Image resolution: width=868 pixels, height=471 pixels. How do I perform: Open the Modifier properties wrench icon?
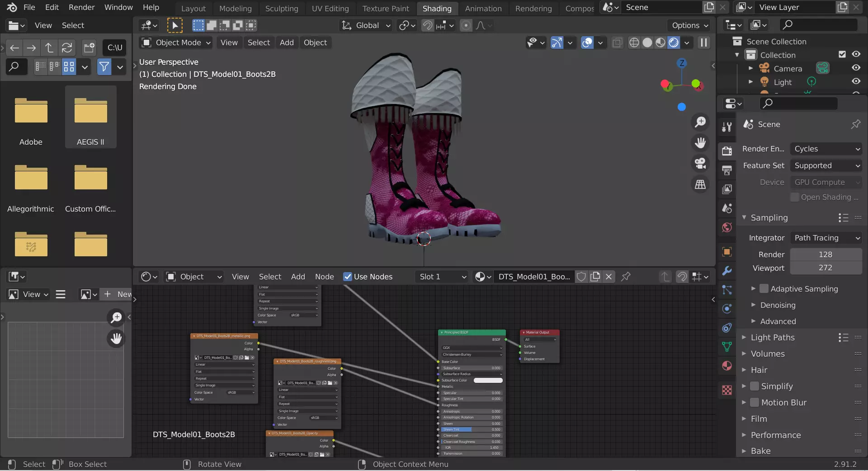[x=727, y=271]
